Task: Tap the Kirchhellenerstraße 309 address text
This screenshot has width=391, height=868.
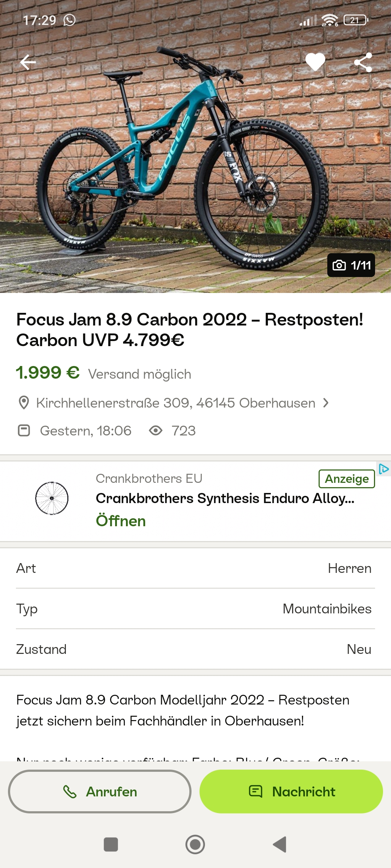Action: pyautogui.click(x=176, y=403)
